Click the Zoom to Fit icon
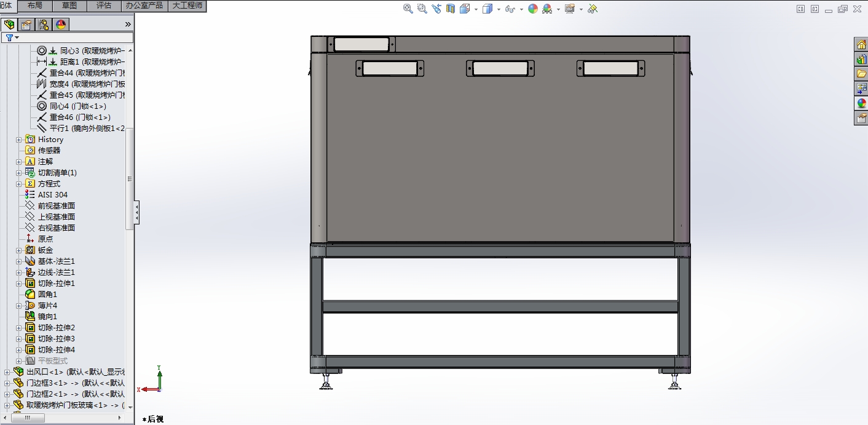 [408, 9]
